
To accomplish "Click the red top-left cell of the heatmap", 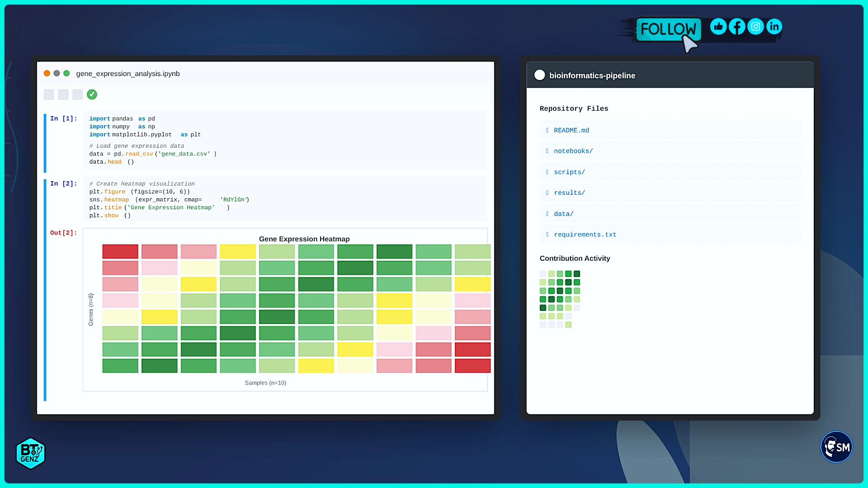I will click(120, 251).
